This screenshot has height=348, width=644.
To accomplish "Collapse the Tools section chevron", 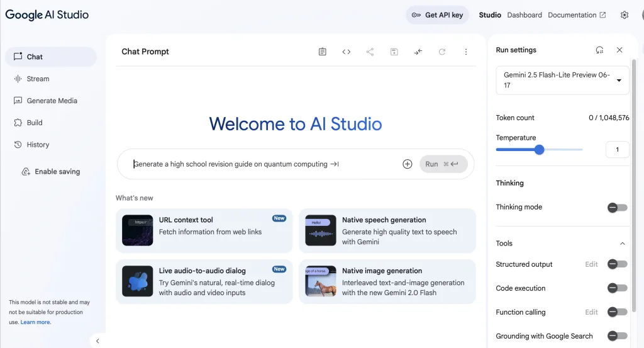I will (622, 244).
